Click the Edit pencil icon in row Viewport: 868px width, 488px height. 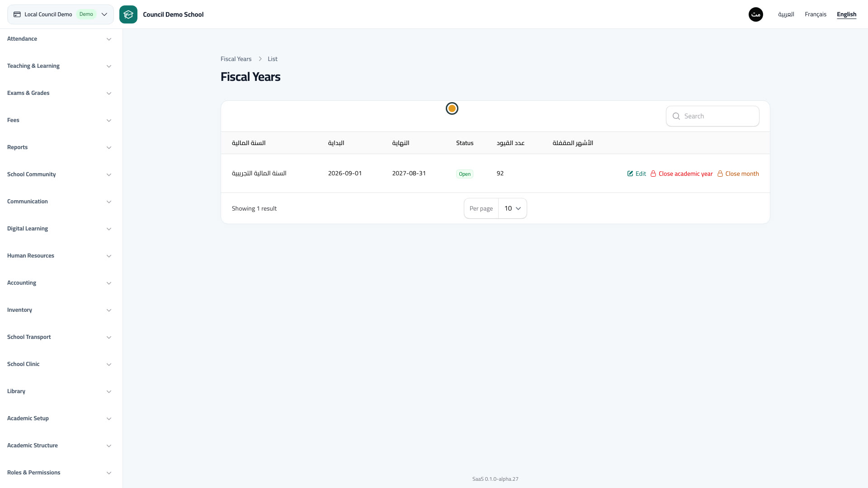pyautogui.click(x=630, y=174)
